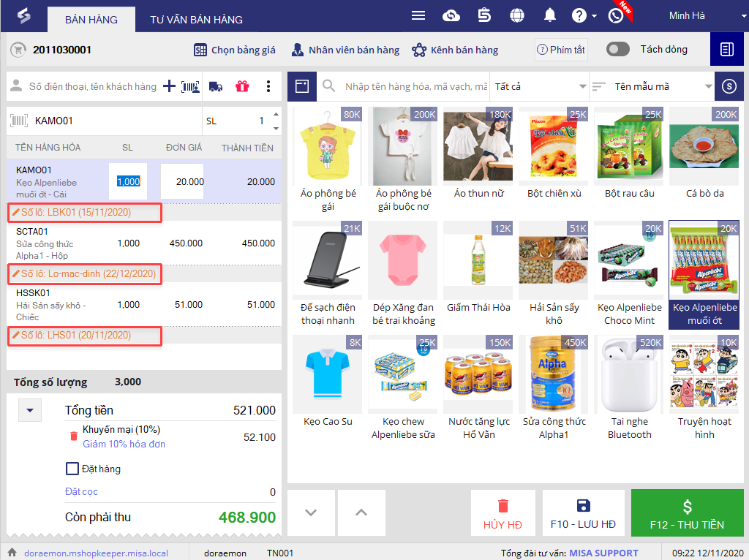Toggle the product panel layout icon
This screenshot has width=749, height=560.
click(302, 86)
